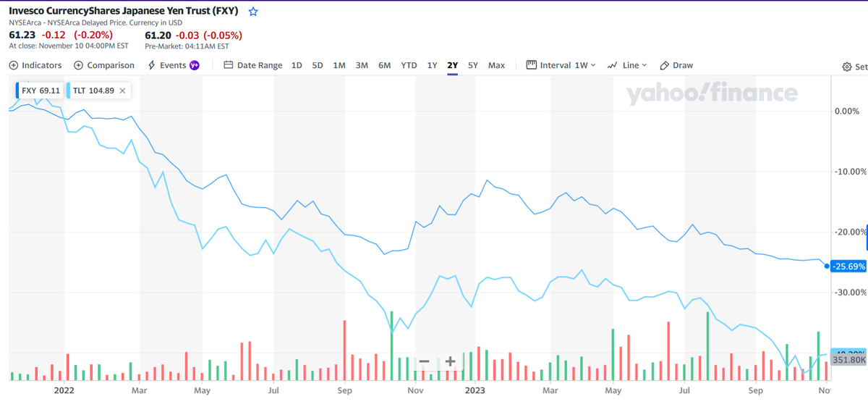Zoom in chart with plus button
The height and width of the screenshot is (407, 868).
tap(450, 361)
